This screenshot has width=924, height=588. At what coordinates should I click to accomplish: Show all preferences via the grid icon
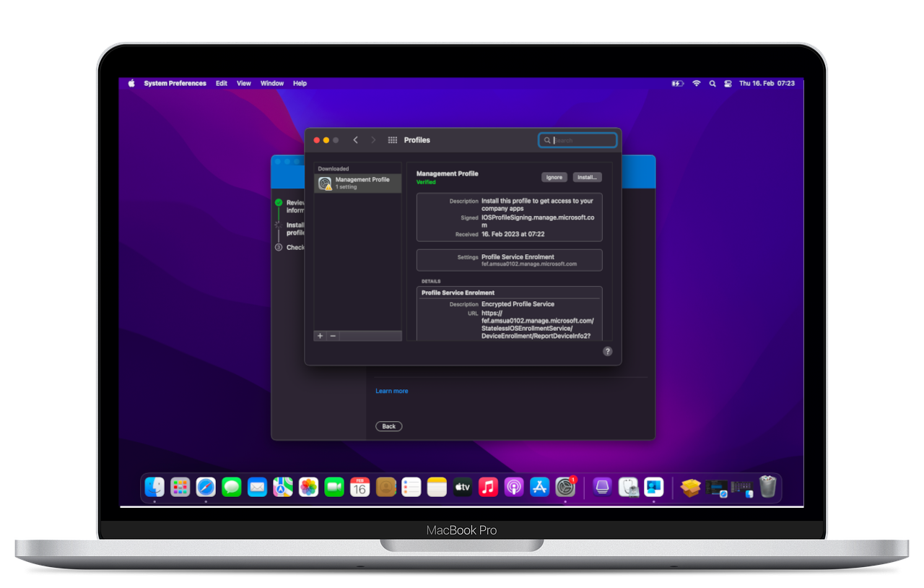pos(393,140)
